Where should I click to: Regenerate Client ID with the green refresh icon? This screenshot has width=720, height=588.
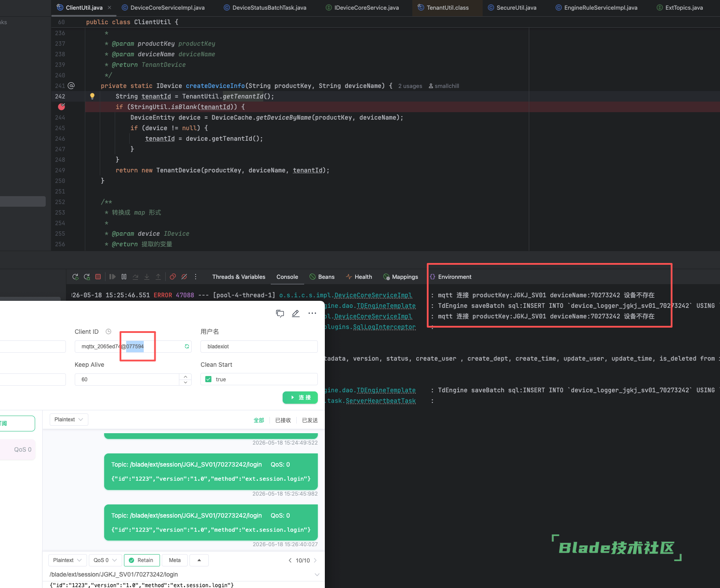tap(187, 347)
